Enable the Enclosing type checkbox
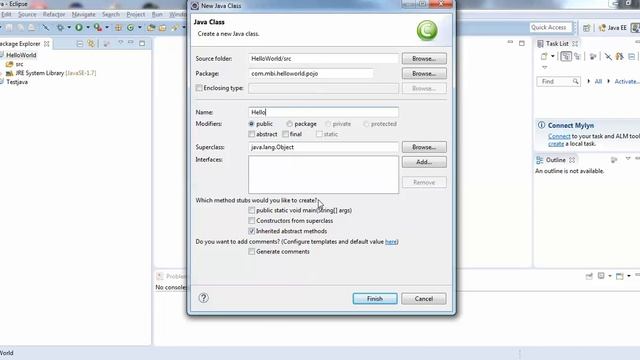The image size is (640, 360). (x=199, y=88)
